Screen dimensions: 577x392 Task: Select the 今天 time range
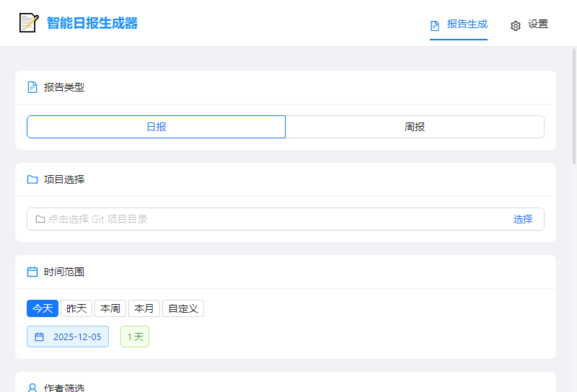coord(43,308)
